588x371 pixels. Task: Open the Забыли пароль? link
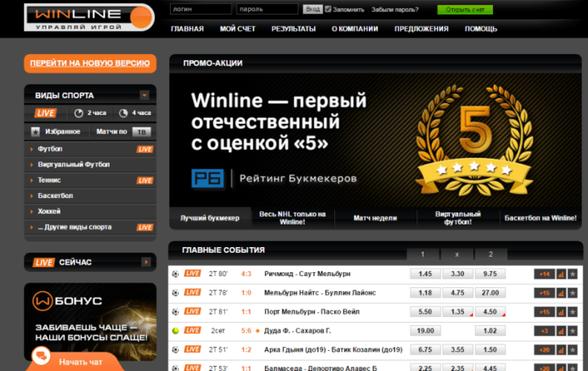395,10
